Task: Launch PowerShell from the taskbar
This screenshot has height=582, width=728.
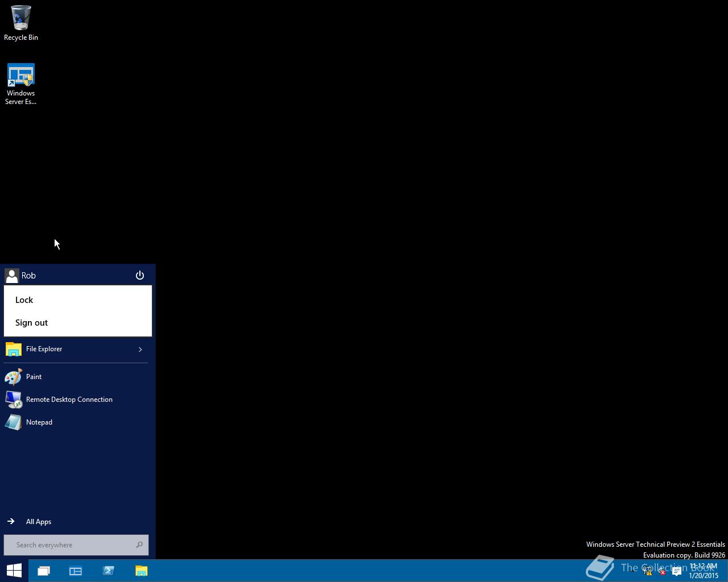Action: click(x=109, y=571)
